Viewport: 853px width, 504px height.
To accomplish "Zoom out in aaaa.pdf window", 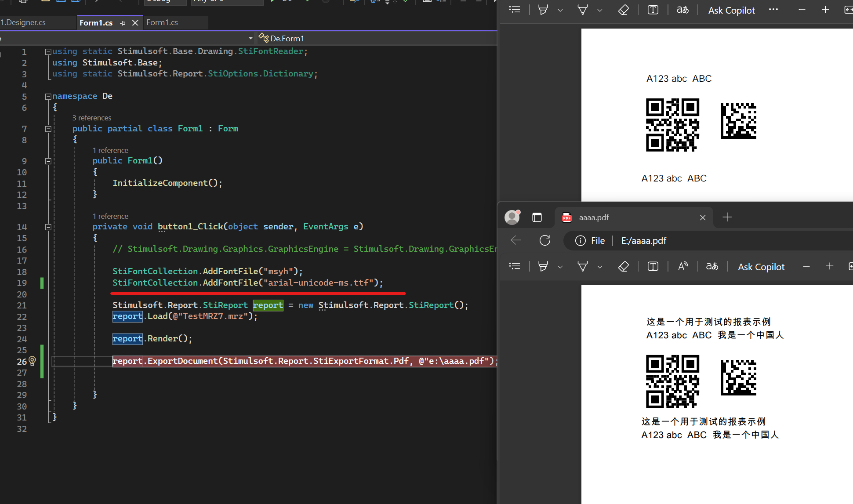I will tap(806, 266).
